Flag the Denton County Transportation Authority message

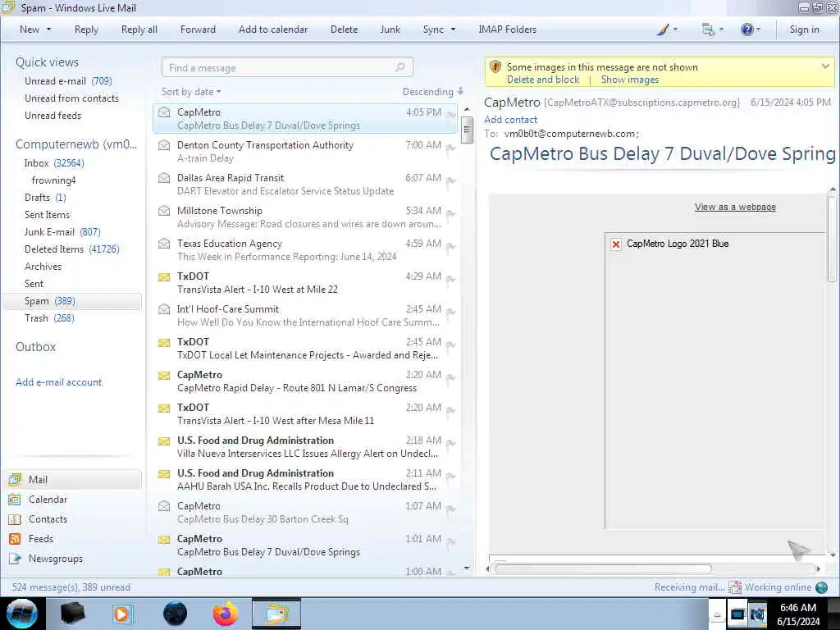click(x=451, y=148)
